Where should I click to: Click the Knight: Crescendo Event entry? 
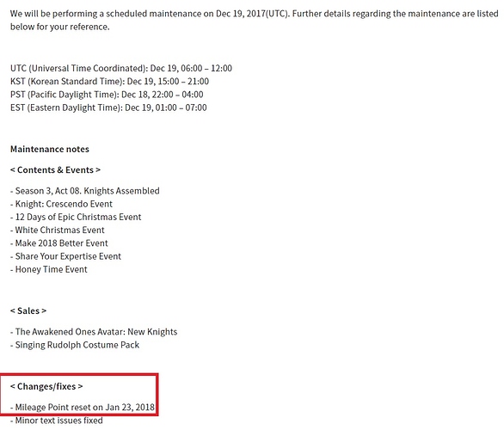61,204
